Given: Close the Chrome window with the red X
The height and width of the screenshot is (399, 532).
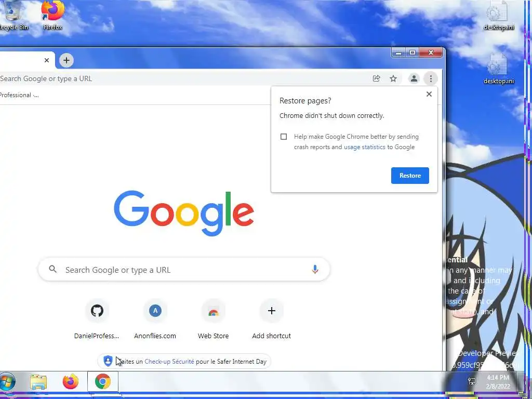Looking at the screenshot, I should click(x=431, y=52).
